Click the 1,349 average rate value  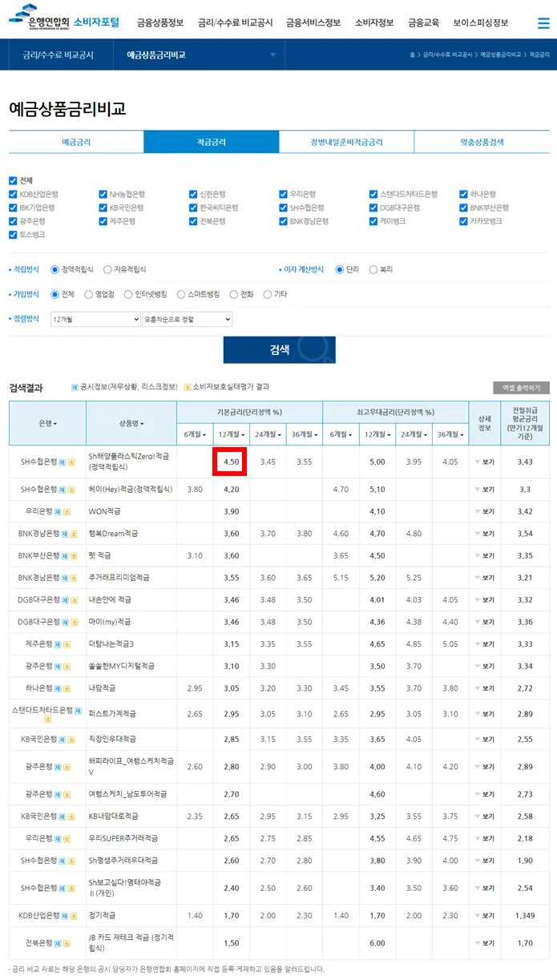pos(525,915)
